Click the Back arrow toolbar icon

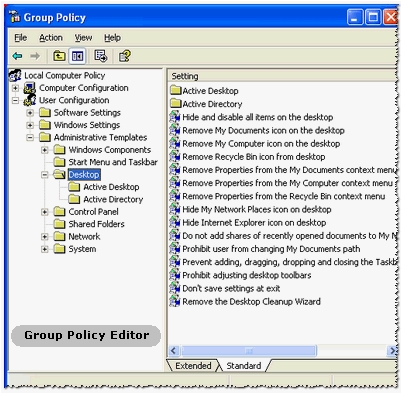(x=17, y=56)
